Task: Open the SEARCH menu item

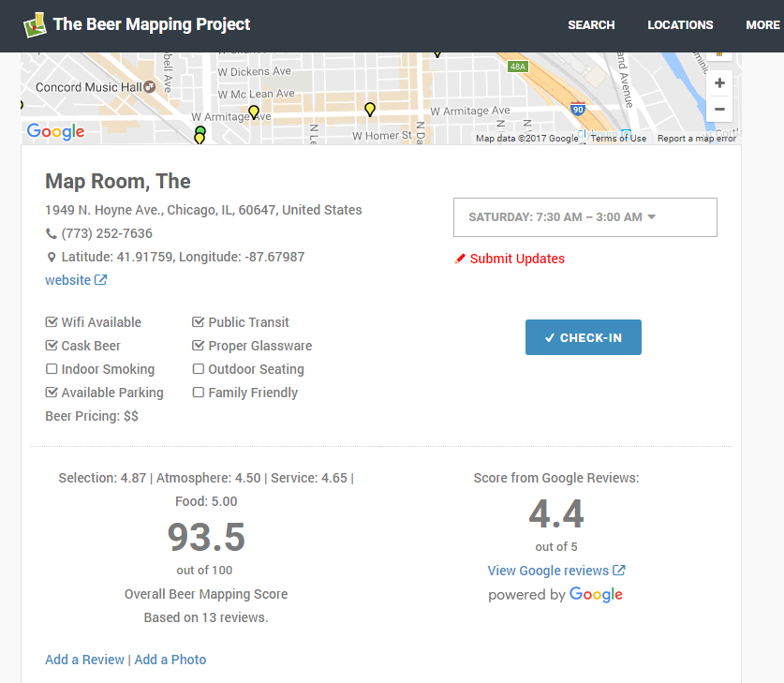Action: (x=591, y=25)
